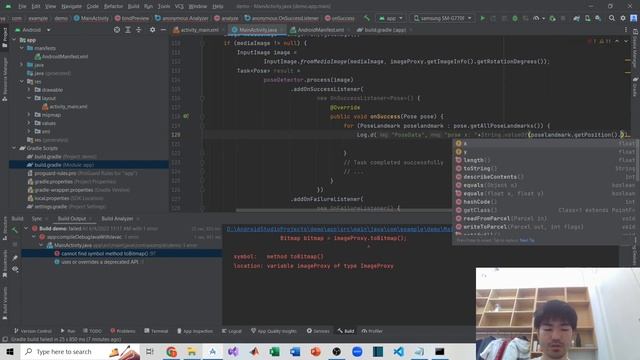Open the Task View taskbar icon
The width and height of the screenshot is (640, 360).
(x=149, y=351)
